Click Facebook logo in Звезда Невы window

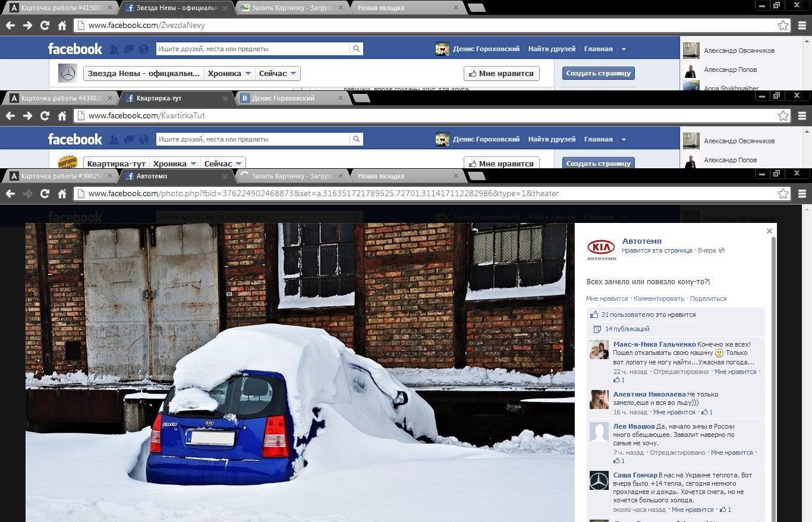point(75,49)
